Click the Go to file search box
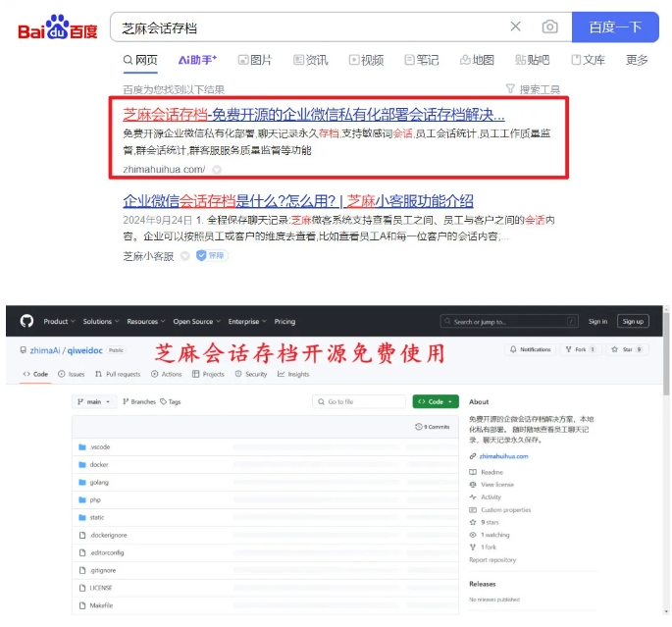 359,402
